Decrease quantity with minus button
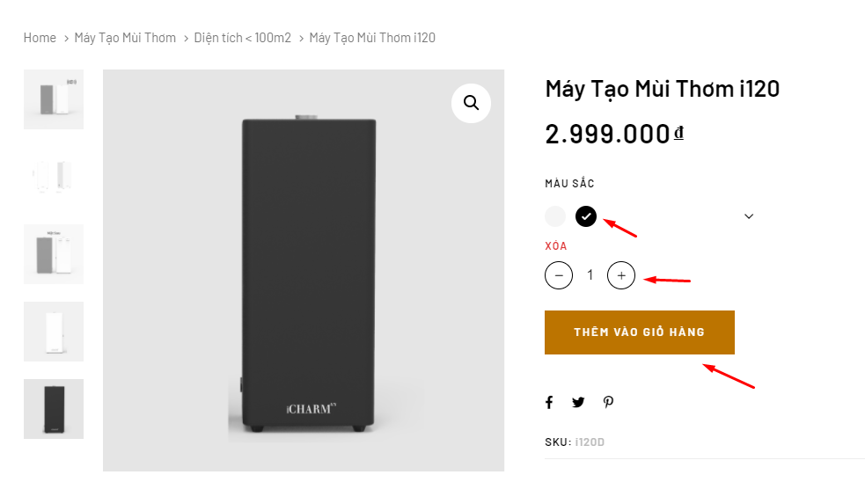 (559, 275)
